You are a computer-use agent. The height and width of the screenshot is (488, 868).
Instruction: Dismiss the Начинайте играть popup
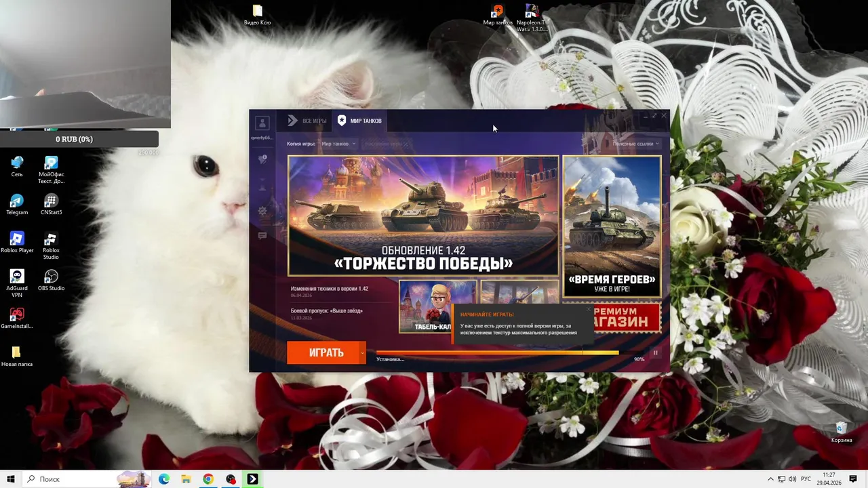click(x=588, y=309)
